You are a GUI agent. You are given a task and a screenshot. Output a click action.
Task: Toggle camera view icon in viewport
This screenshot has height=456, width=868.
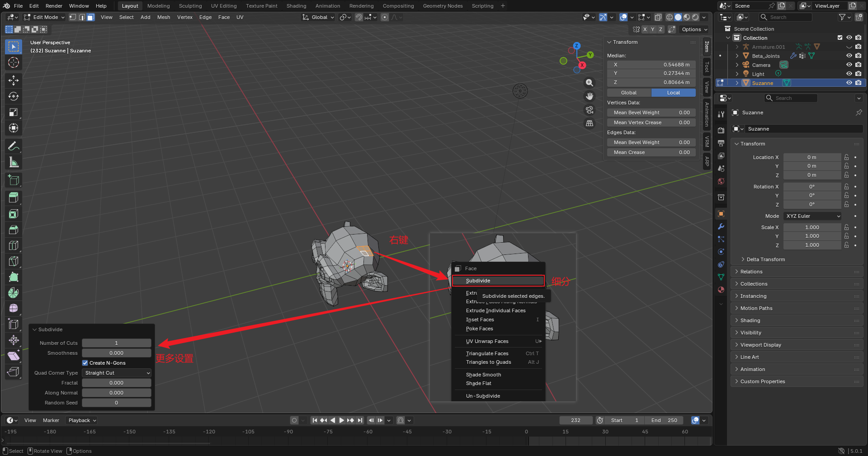click(x=590, y=110)
